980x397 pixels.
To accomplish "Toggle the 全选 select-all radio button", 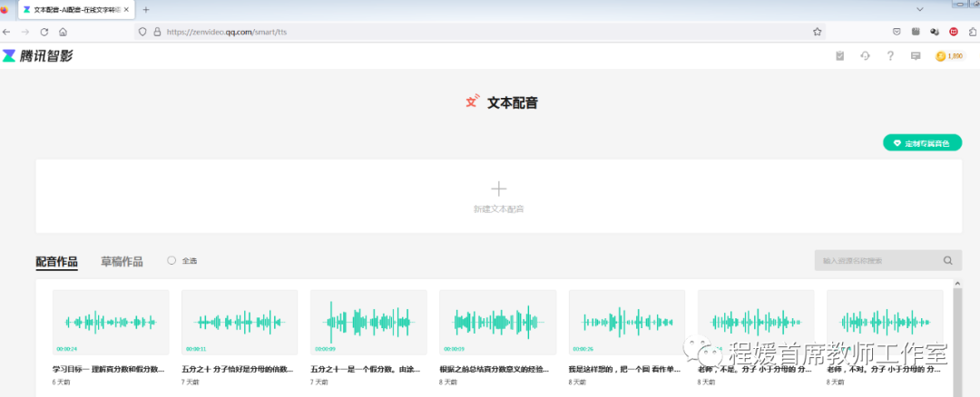I will [x=171, y=260].
